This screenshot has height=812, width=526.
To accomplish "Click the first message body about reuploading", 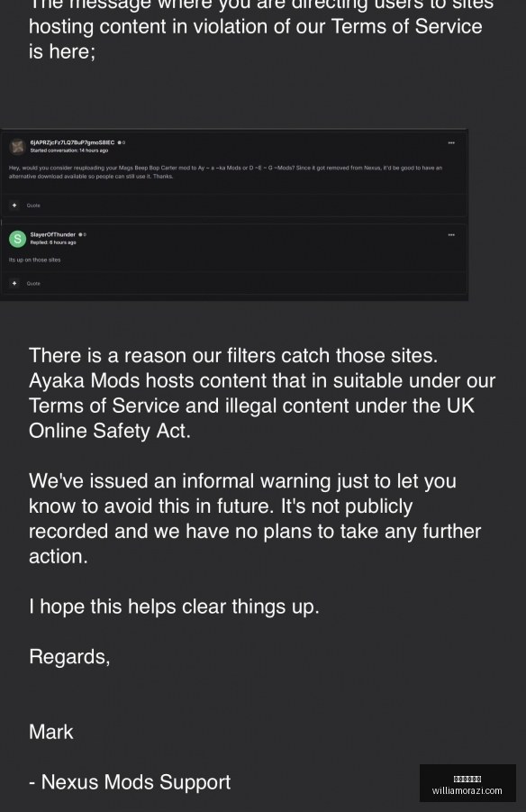I will click(226, 172).
